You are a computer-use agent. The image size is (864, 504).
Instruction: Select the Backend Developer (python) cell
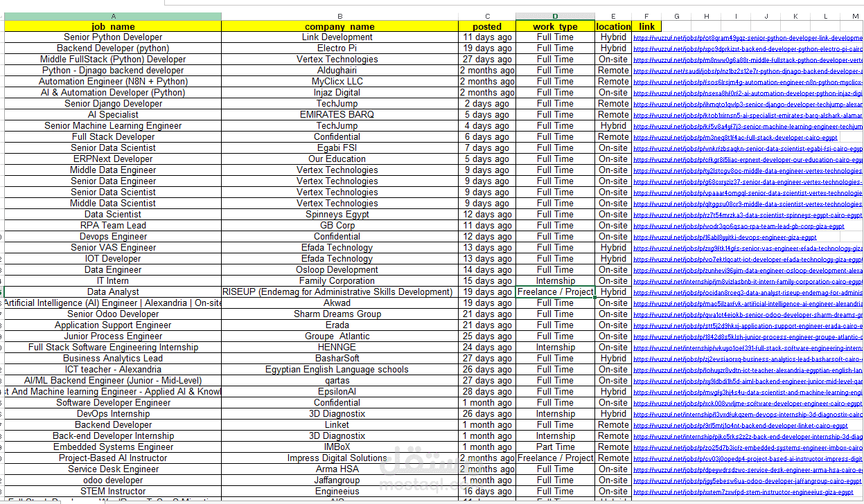click(113, 48)
